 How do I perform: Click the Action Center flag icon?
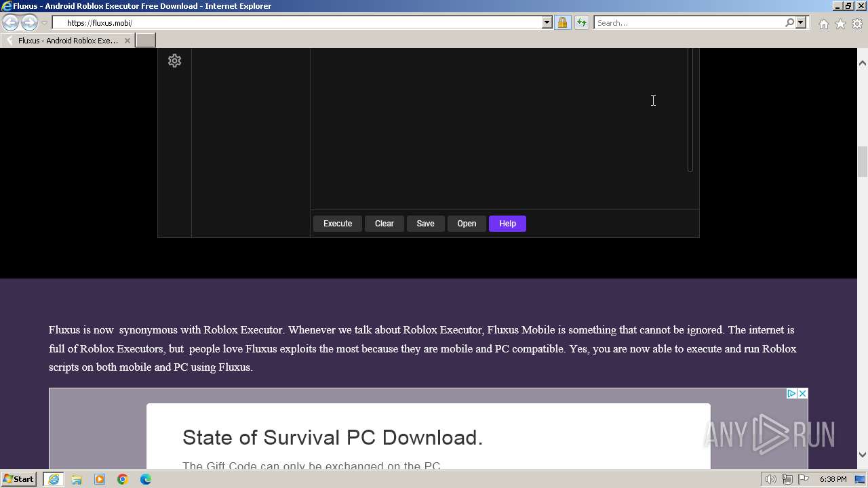pyautogui.click(x=804, y=479)
